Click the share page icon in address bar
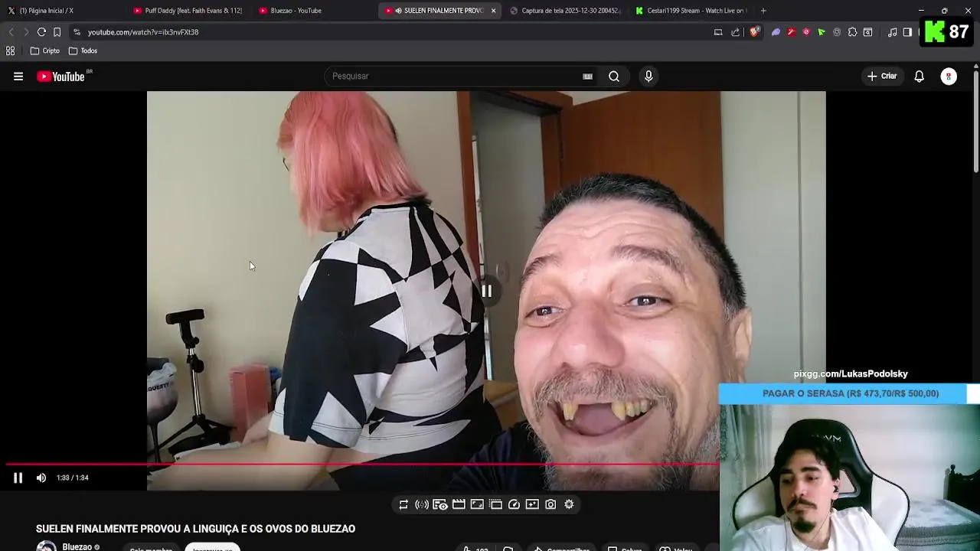980x551 pixels. click(736, 32)
